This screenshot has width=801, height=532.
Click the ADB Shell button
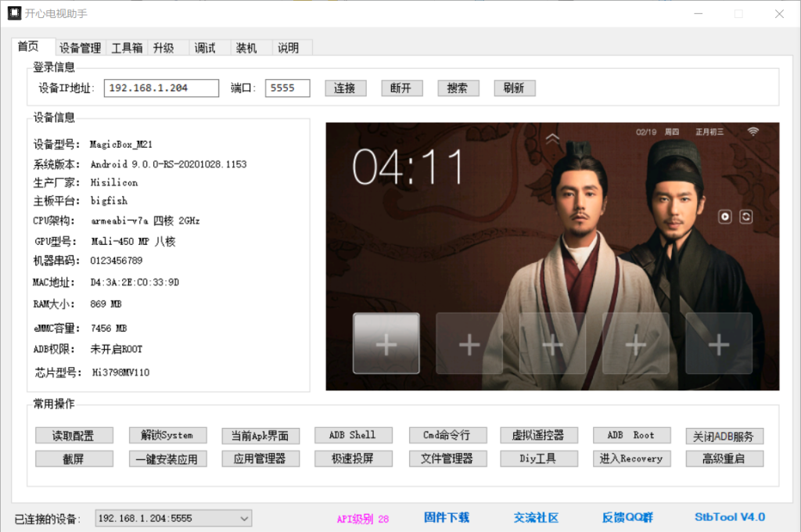(x=352, y=435)
